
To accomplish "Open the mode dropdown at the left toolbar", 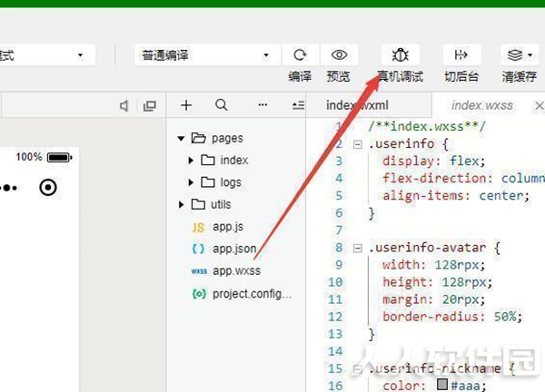I will tap(47, 54).
